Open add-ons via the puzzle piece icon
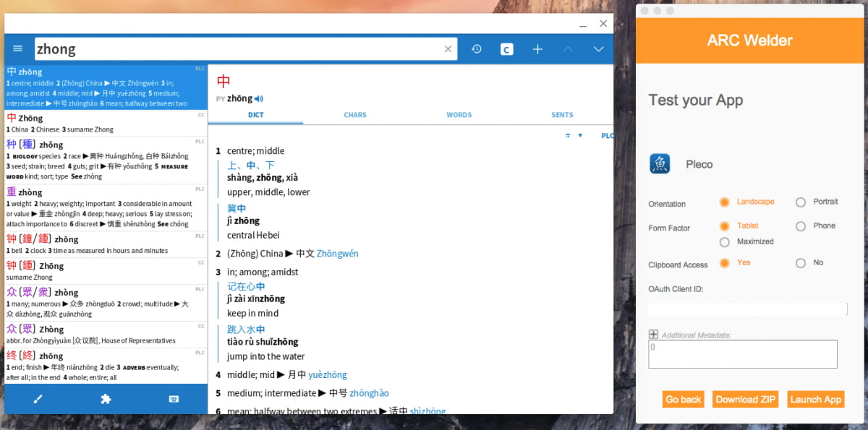This screenshot has height=430, width=868. (x=105, y=398)
